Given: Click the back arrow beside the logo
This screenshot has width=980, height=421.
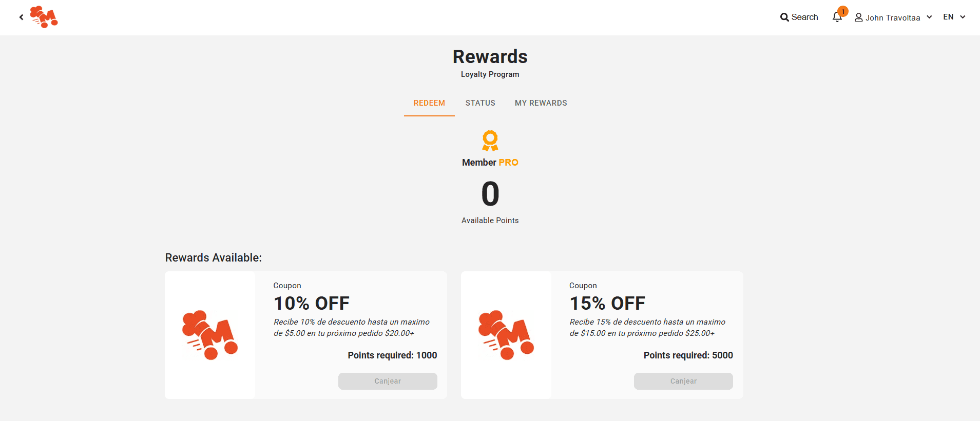Looking at the screenshot, I should pyautogui.click(x=21, y=17).
